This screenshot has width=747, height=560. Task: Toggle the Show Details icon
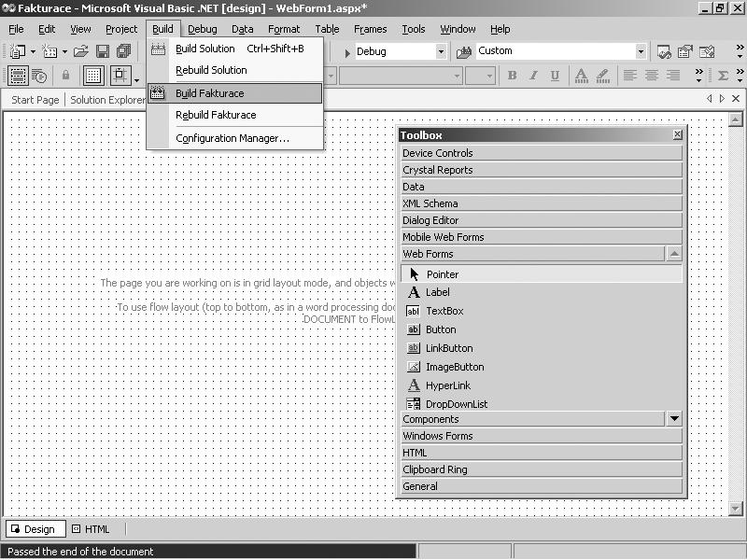[39, 76]
